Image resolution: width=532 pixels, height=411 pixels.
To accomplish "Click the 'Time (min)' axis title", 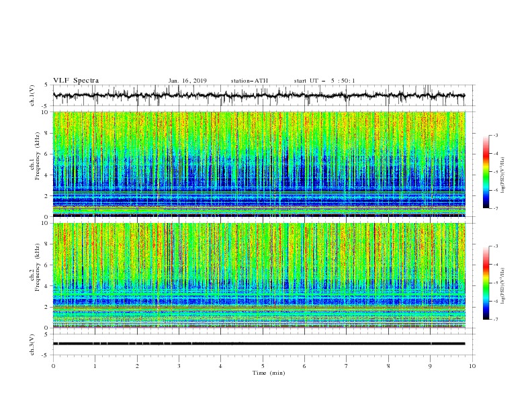I will coord(269,373).
